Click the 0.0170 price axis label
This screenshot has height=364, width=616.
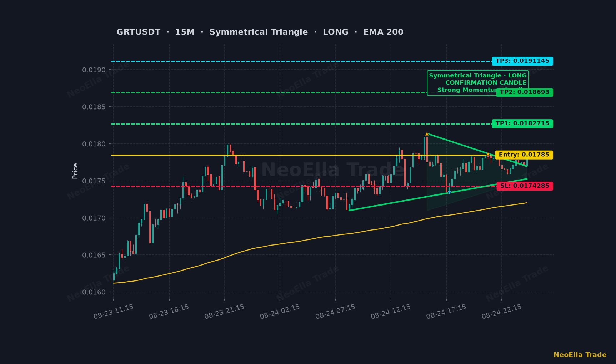[94, 218]
